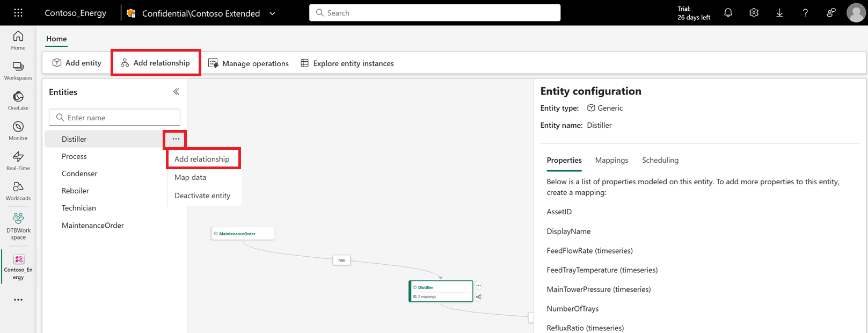Open Workspaces in left sidebar
Screen dimensions: 868x333
tap(18, 70)
